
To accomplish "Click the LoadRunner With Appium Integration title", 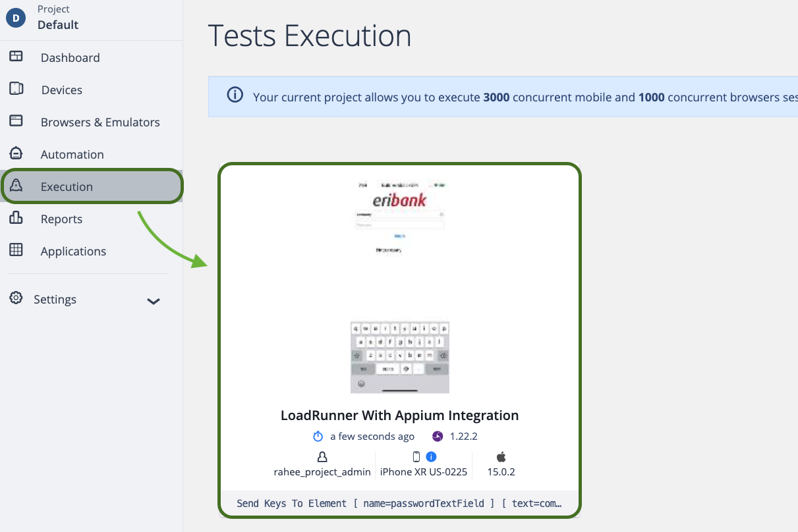I will tap(400, 415).
